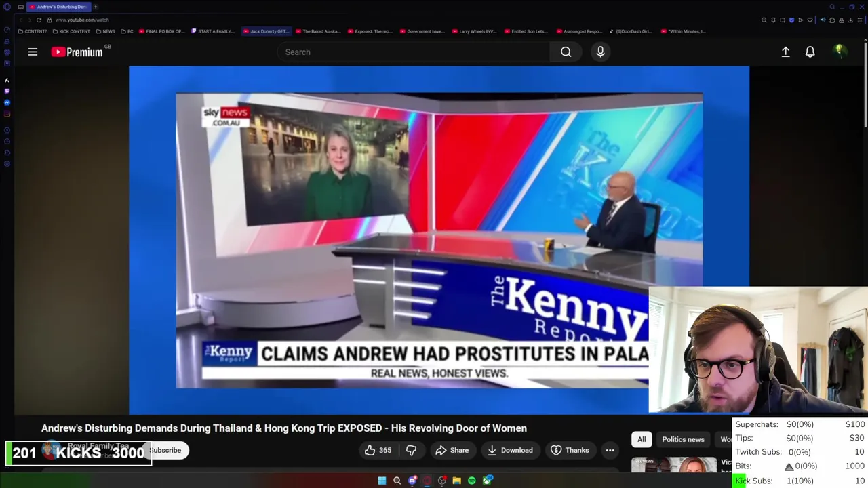Open the first recommended video thumbnail
Viewport: 868px width, 488px height.
click(x=673, y=465)
